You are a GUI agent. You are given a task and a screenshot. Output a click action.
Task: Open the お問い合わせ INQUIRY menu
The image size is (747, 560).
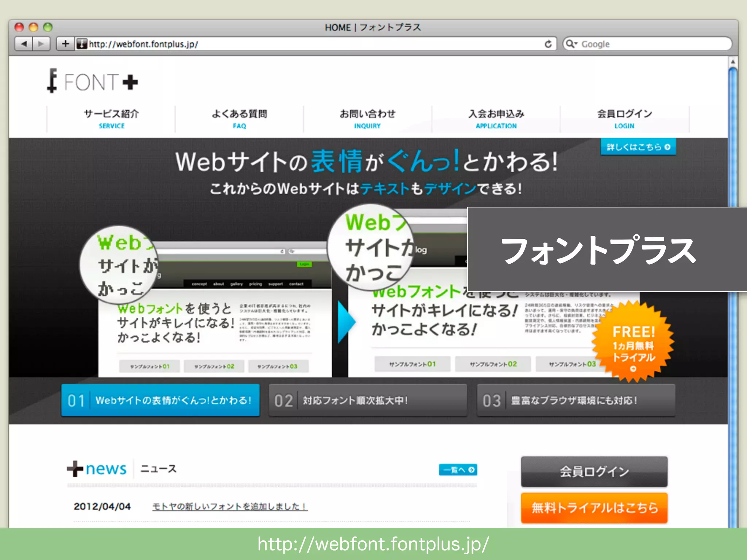(x=367, y=119)
